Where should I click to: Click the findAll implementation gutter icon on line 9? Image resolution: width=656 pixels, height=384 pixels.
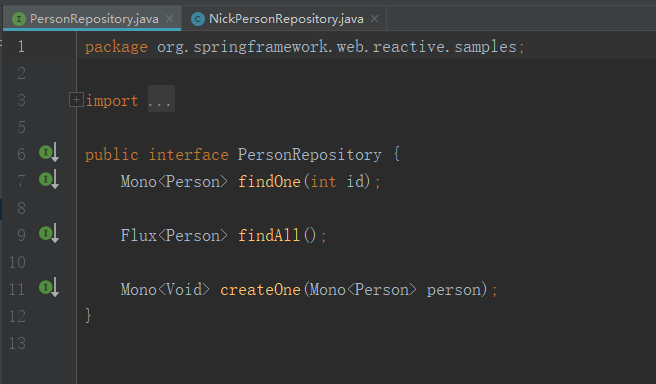pyautogui.click(x=49, y=233)
